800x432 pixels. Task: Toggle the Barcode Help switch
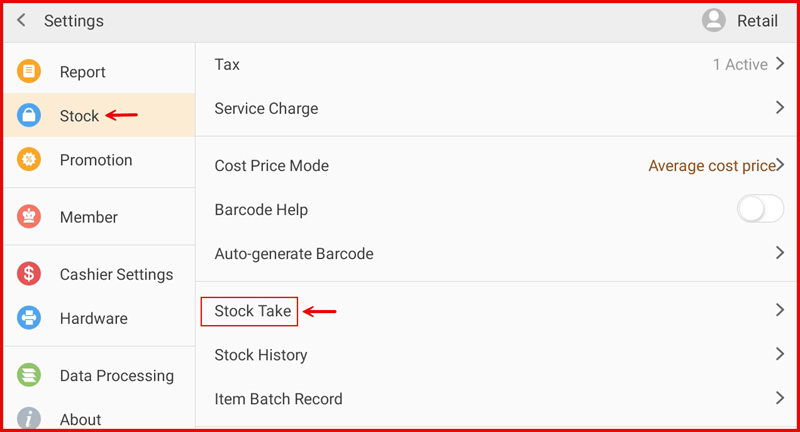click(759, 210)
